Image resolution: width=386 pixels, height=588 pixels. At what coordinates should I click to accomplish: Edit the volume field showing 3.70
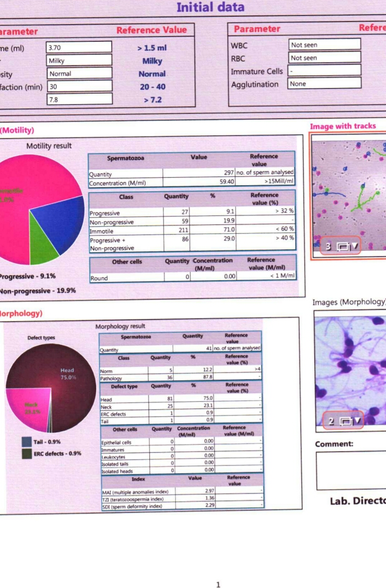pyautogui.click(x=79, y=47)
